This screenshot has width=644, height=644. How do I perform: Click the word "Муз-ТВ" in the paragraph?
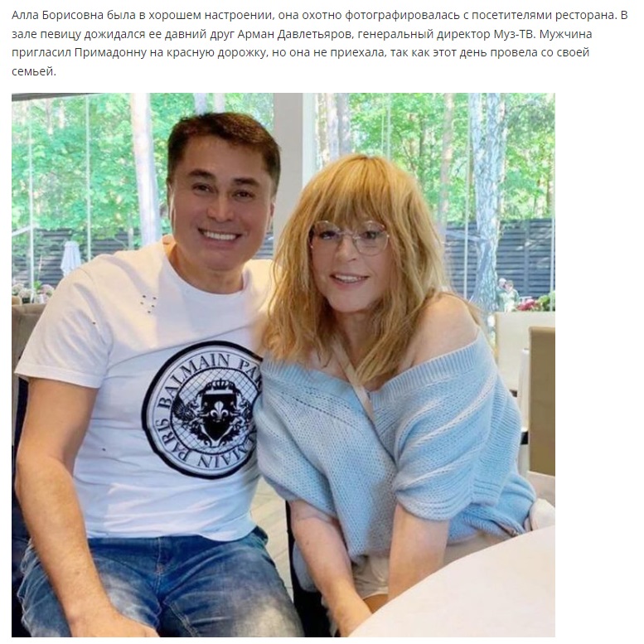(x=514, y=34)
